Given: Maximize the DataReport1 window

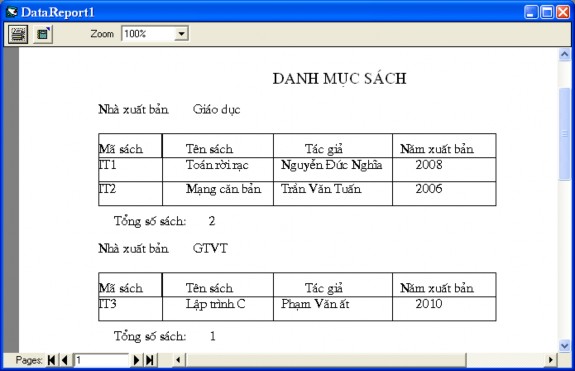Looking at the screenshot, I should click(x=547, y=12).
